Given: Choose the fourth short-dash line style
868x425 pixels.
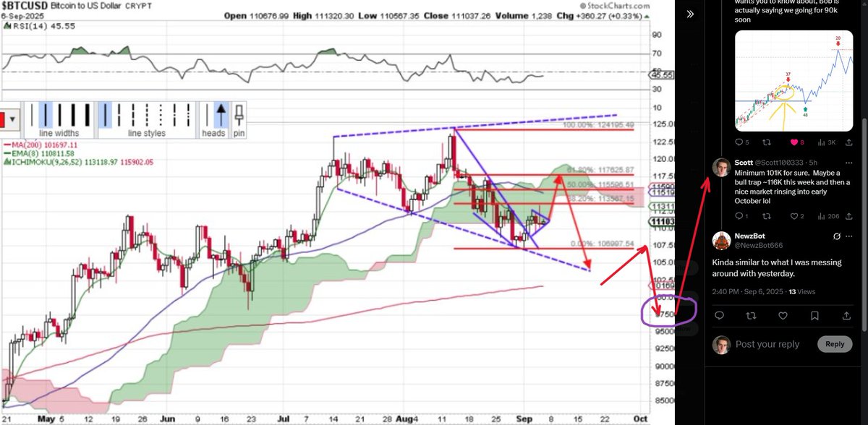Looking at the screenshot, I should 147,115.
